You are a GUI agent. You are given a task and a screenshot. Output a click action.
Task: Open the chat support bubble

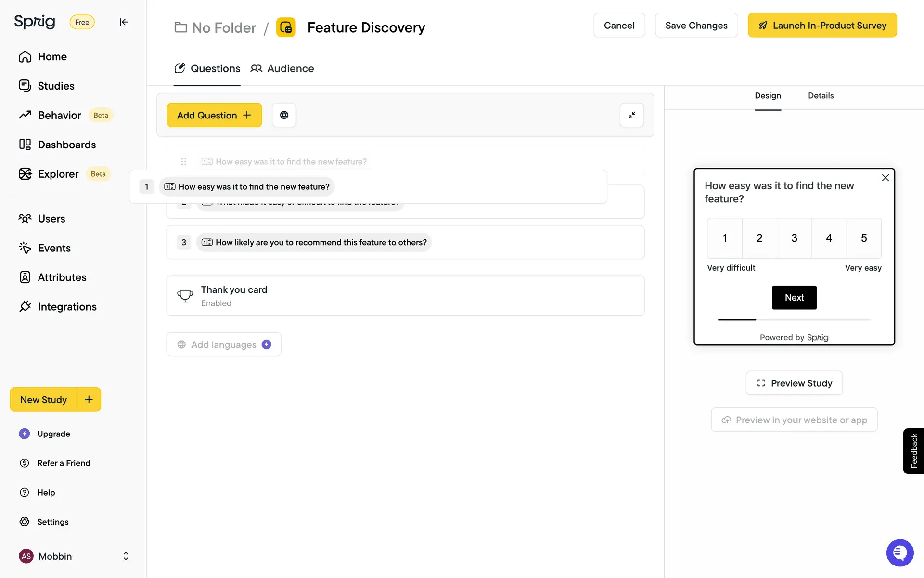click(x=899, y=553)
